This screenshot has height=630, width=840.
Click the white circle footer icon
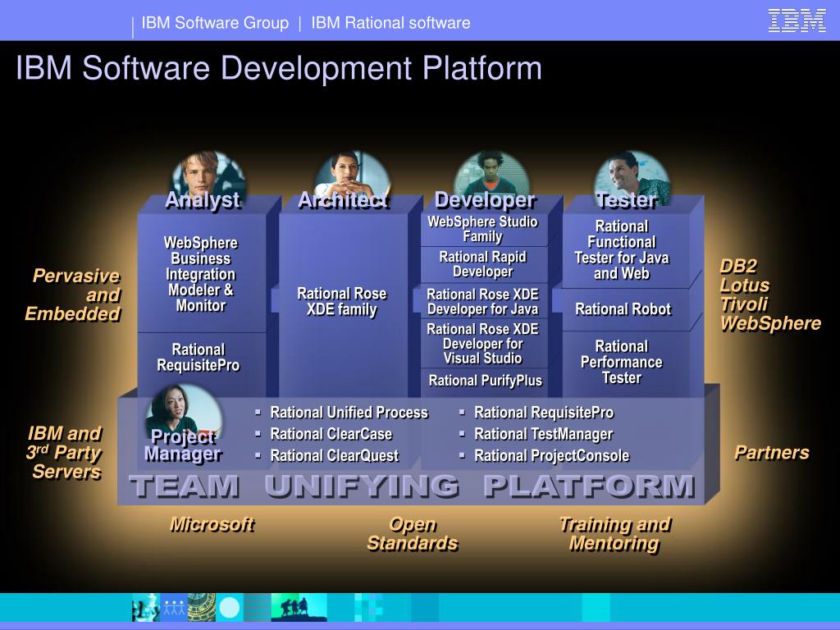click(x=230, y=608)
